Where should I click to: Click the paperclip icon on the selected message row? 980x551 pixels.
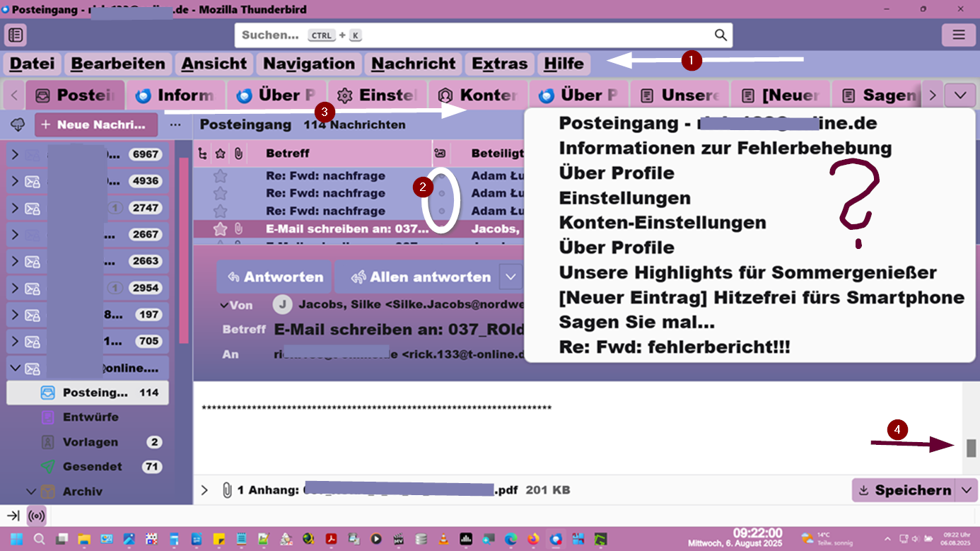click(238, 228)
